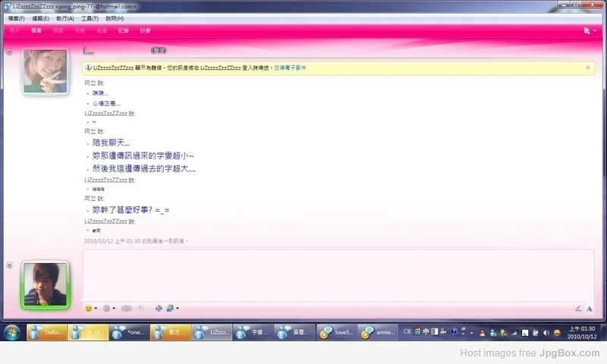The height and width of the screenshot is (364, 607).
Task: Switch to handwriting pen input mode
Action: pyautogui.click(x=578, y=309)
